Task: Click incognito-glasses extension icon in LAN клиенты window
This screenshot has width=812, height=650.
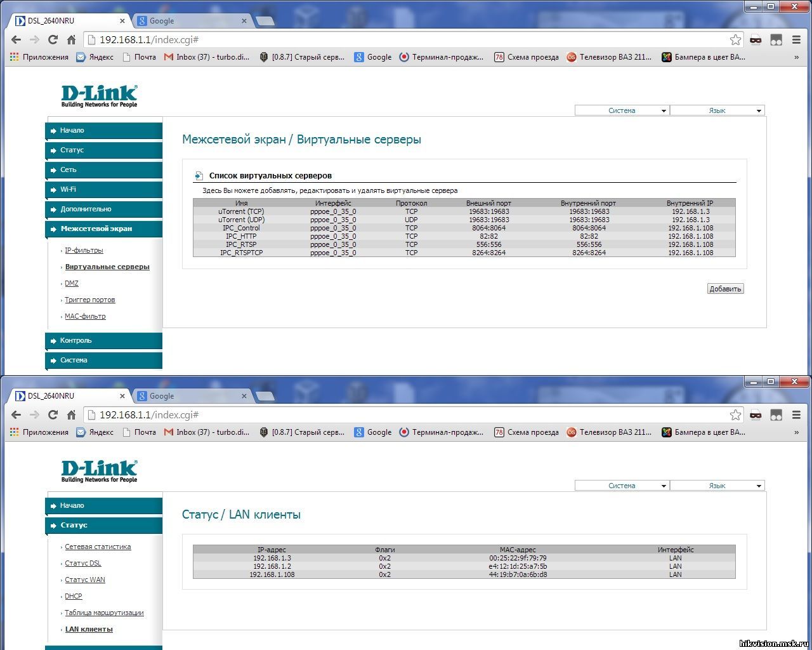Action: [756, 415]
